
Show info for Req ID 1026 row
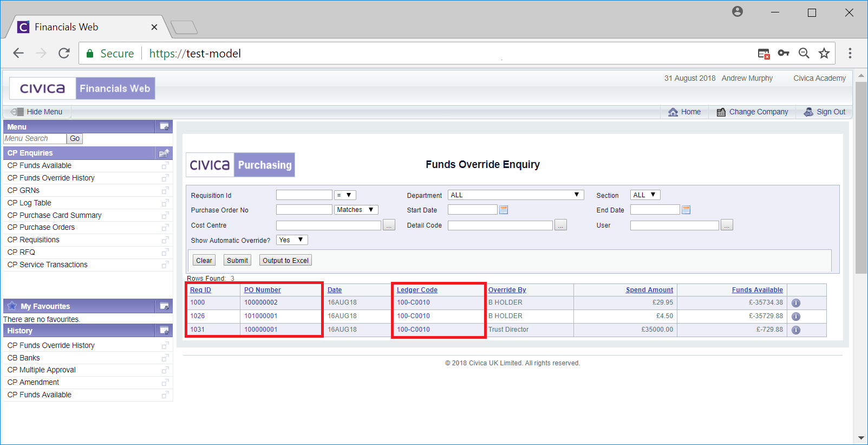pyautogui.click(x=796, y=317)
